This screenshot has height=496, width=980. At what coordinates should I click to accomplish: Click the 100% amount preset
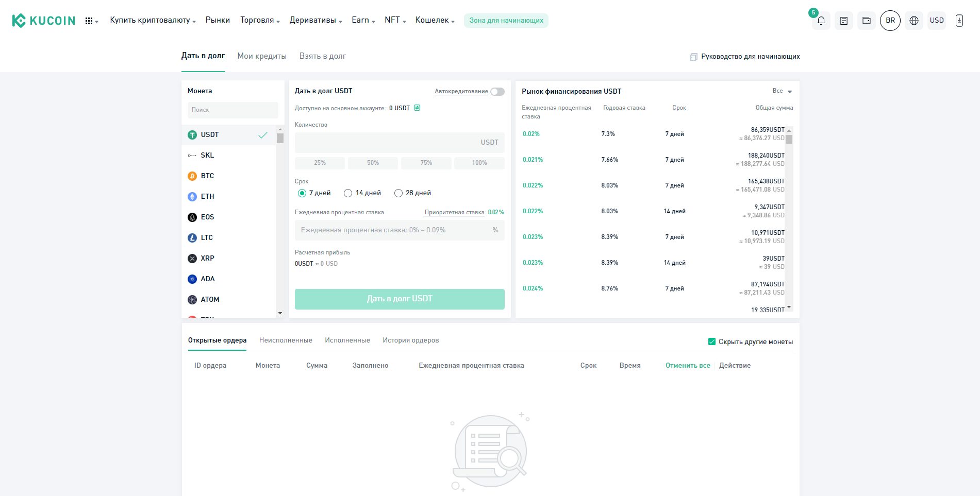(479, 163)
